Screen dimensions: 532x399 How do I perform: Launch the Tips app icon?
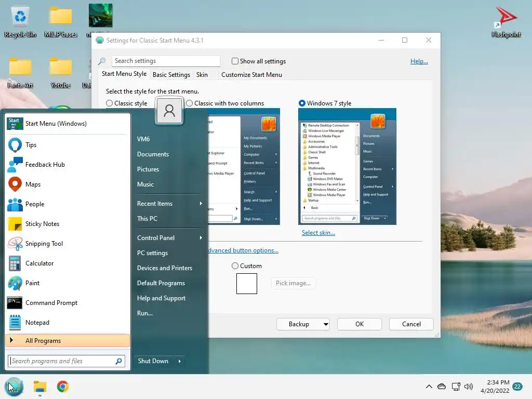[15, 145]
